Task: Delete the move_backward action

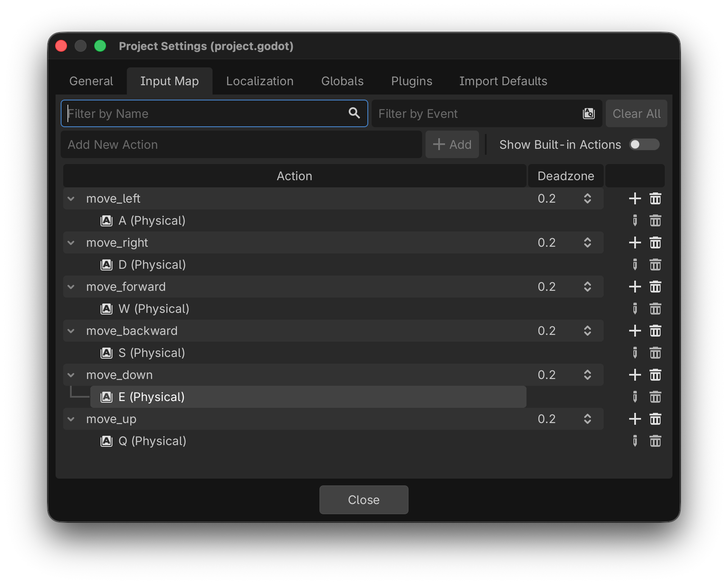Action: point(655,331)
